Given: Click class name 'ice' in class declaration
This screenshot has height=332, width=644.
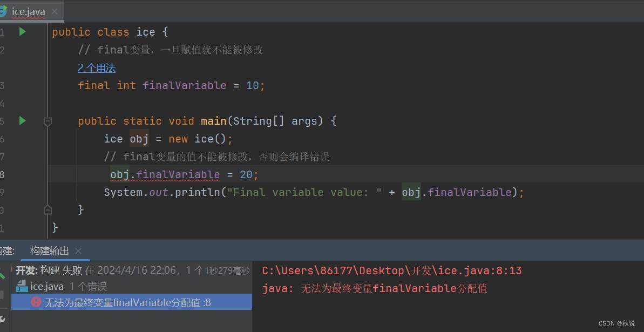Looking at the screenshot, I should 146,32.
